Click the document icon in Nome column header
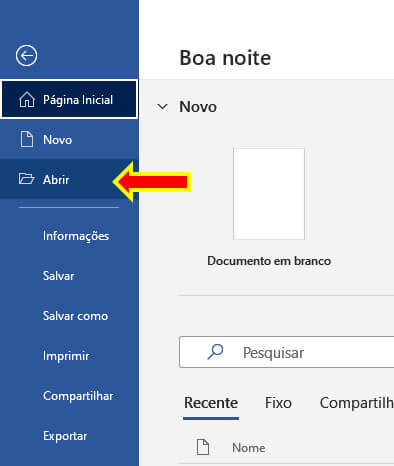Image resolution: width=394 pixels, height=466 pixels. coord(203,447)
